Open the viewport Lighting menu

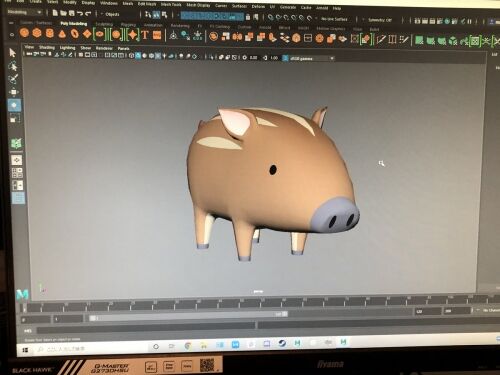pyautogui.click(x=67, y=48)
